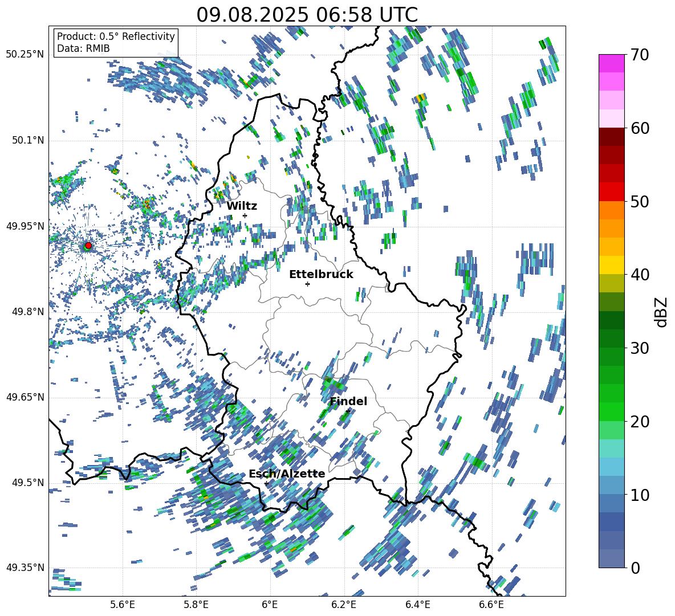This screenshot has width=675, height=616.
Task: Click the 20 tick label on colorbar
Action: [x=640, y=421]
